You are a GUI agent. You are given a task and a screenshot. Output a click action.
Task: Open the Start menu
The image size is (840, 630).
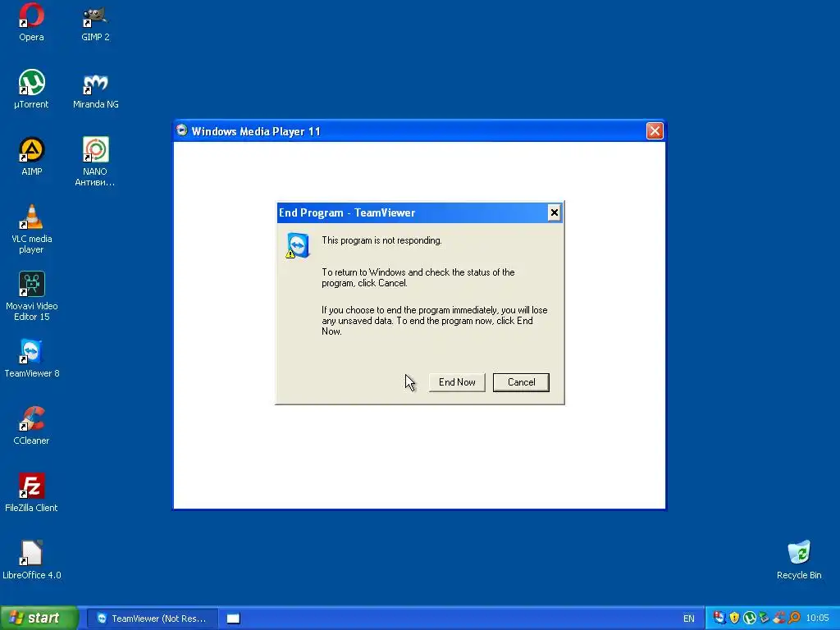pos(39,619)
